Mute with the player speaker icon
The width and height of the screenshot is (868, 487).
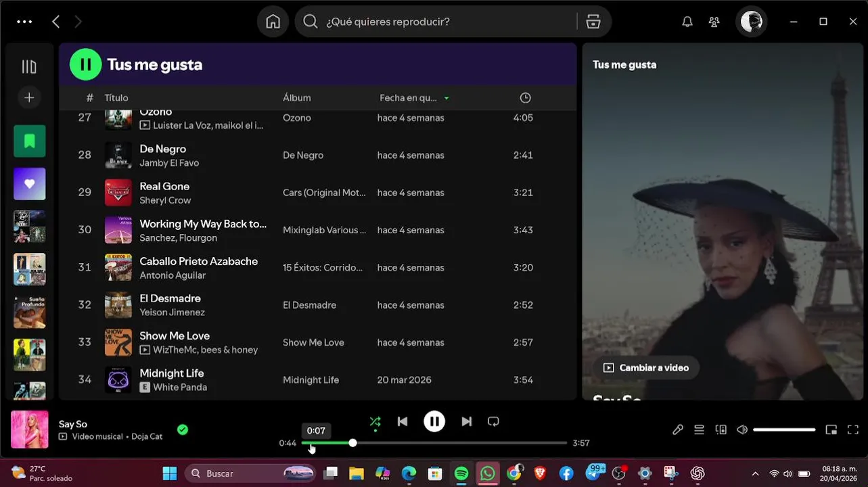[x=742, y=430]
